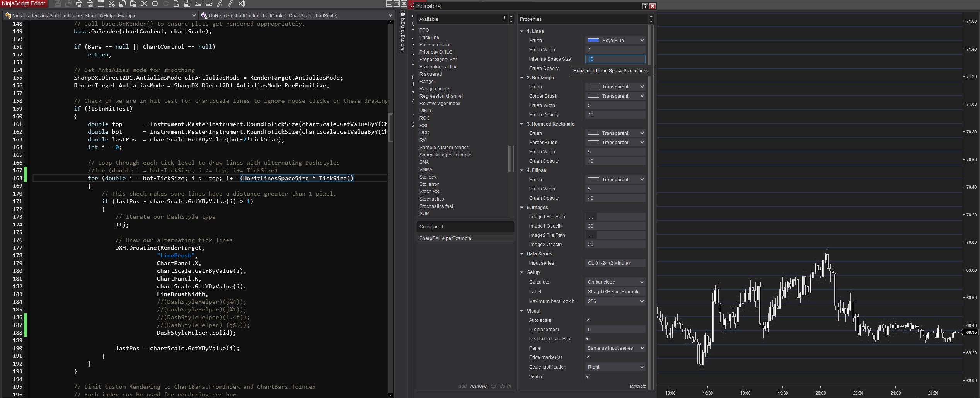Open the Indicators window help
980x398 pixels.
[x=646, y=6]
